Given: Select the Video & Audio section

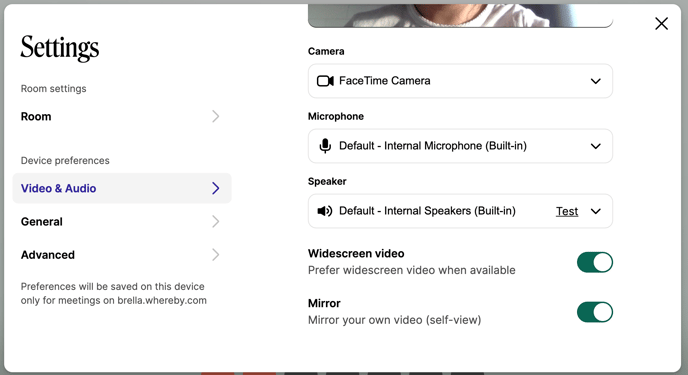Looking at the screenshot, I should (122, 188).
